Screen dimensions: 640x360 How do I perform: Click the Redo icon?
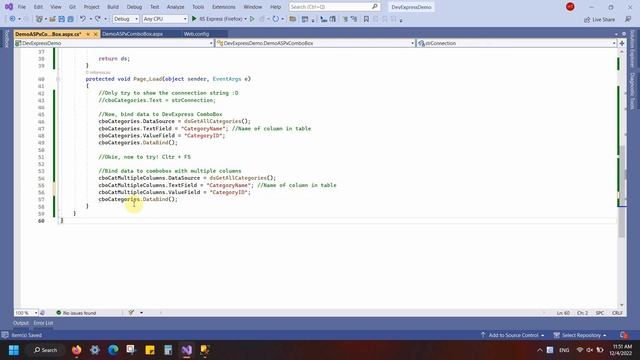click(x=98, y=19)
